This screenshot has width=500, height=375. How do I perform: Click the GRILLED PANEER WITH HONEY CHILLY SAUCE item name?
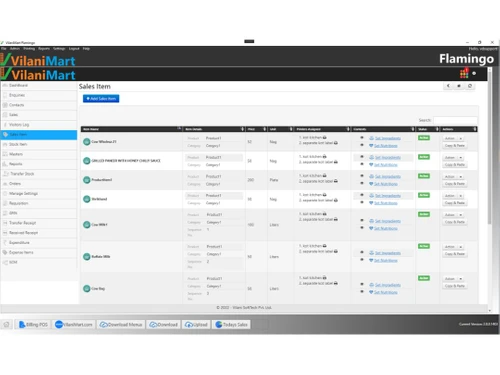[x=126, y=161]
